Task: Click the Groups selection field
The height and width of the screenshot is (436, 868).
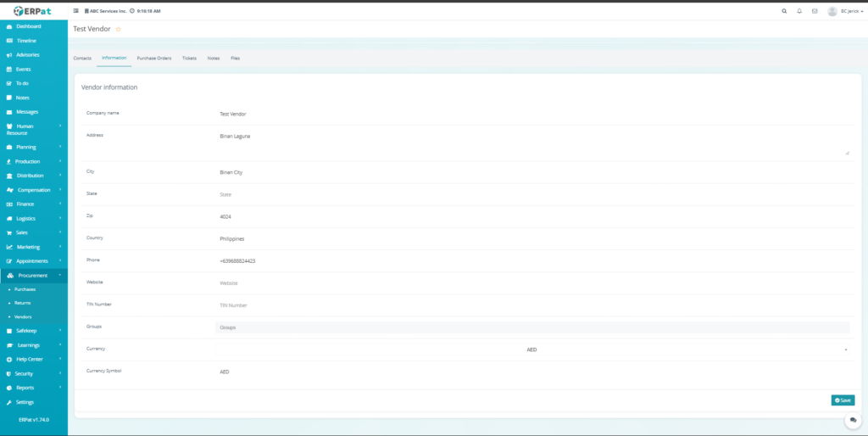Action: pos(532,327)
